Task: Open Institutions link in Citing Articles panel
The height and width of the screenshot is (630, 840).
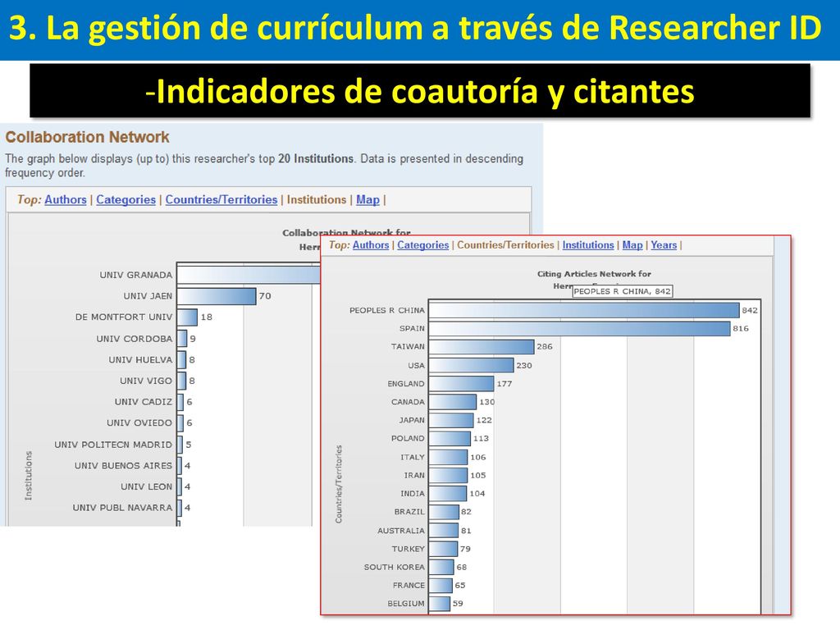Action: tap(587, 244)
